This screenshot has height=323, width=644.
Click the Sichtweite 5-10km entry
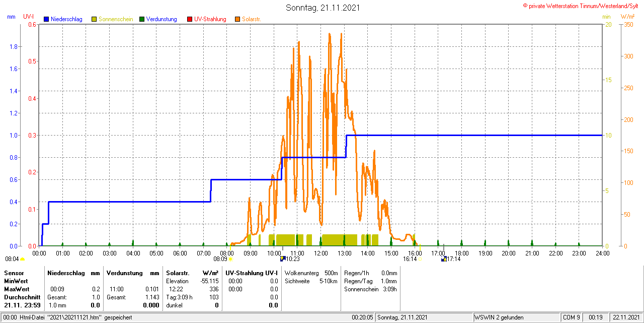click(x=311, y=281)
